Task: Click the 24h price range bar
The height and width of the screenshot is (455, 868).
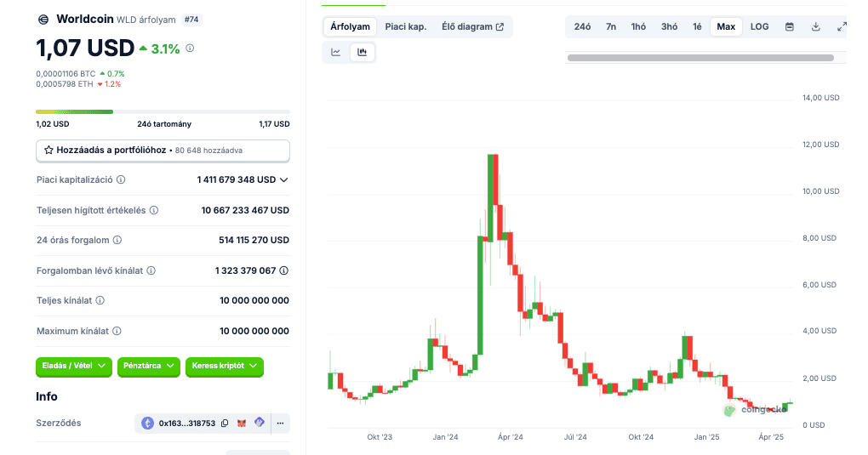Action: 163,111
